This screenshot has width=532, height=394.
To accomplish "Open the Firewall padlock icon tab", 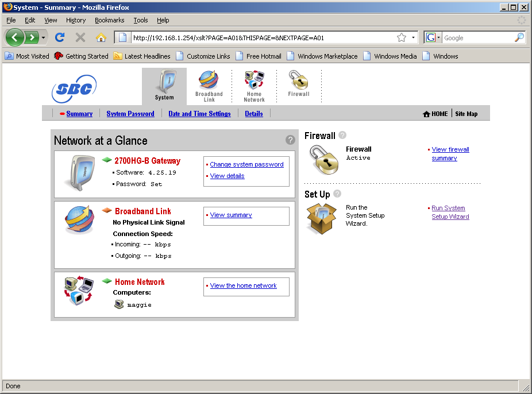I will pos(299,84).
